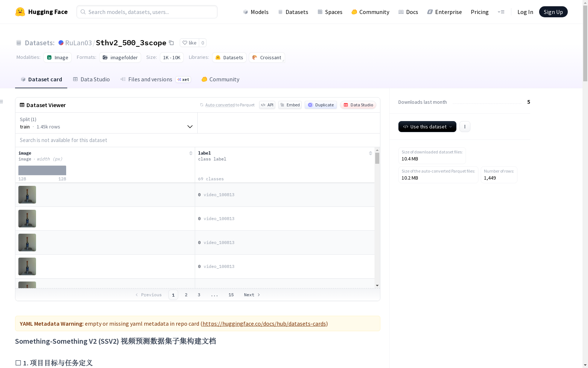Open the third row image thumbnail

[x=27, y=243]
